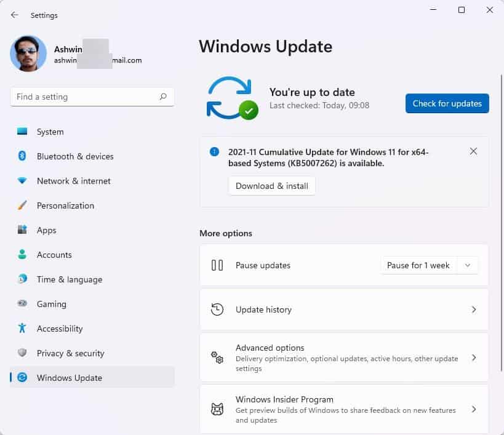
Task: Select Accessibility in the sidebar
Action: [92, 329]
